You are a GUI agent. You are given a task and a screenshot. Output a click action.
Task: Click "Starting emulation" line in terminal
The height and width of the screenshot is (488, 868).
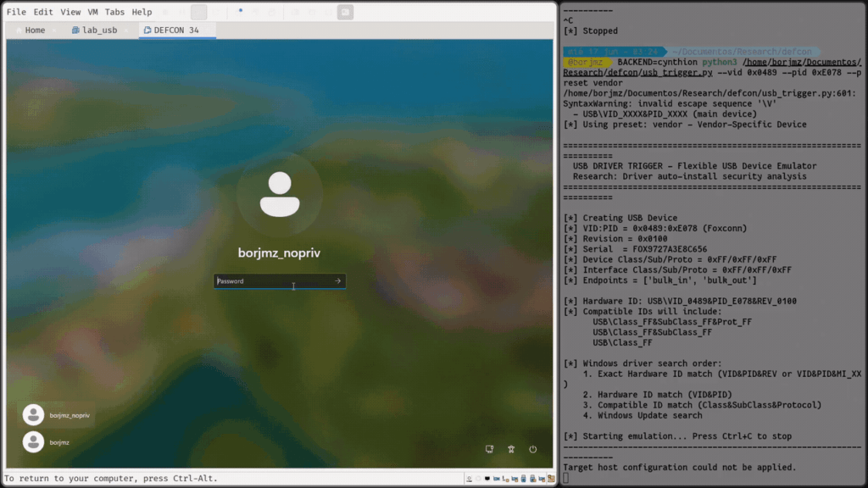(677, 436)
